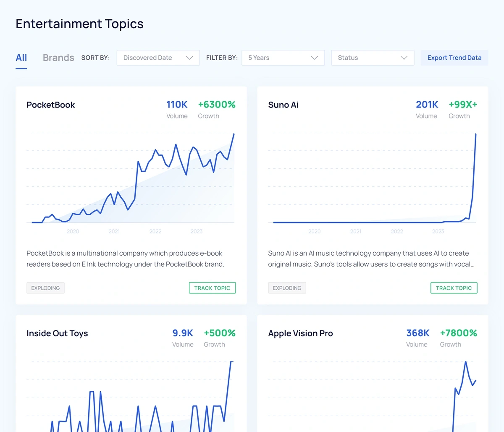This screenshot has height=432, width=504.
Task: Open the Apple Vision Pro topic title
Action: click(x=301, y=333)
